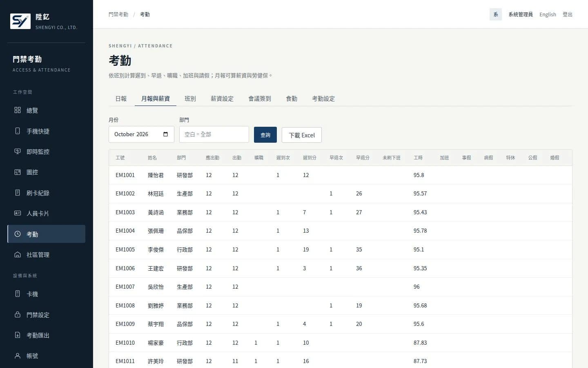Image resolution: width=588 pixels, height=368 pixels.
Task: Click the SY company logo
Action: coord(20,21)
